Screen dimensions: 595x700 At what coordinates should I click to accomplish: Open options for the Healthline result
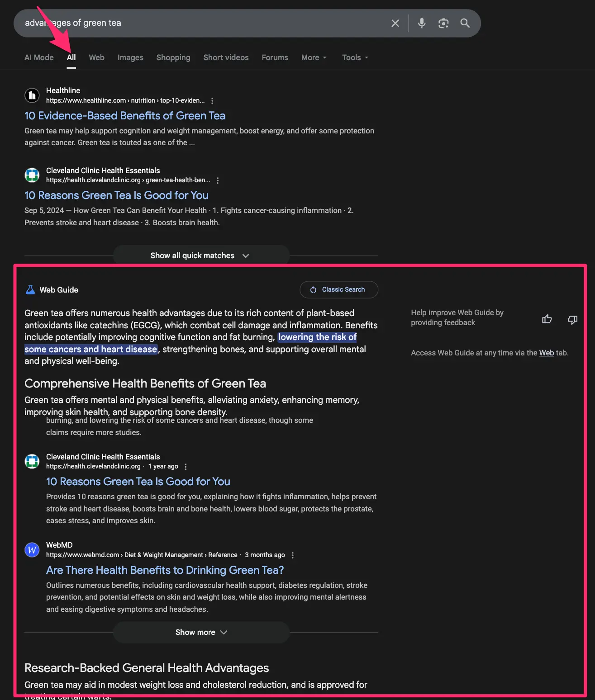click(x=212, y=101)
